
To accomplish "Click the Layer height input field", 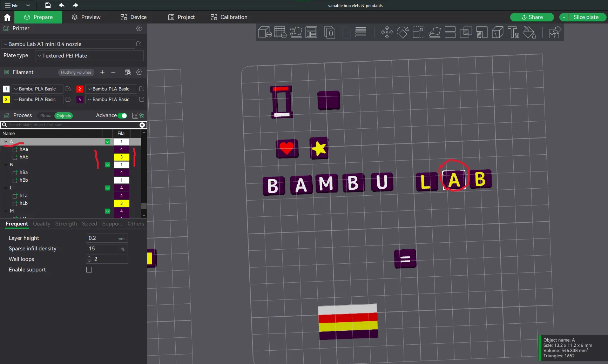I will 107,238.
